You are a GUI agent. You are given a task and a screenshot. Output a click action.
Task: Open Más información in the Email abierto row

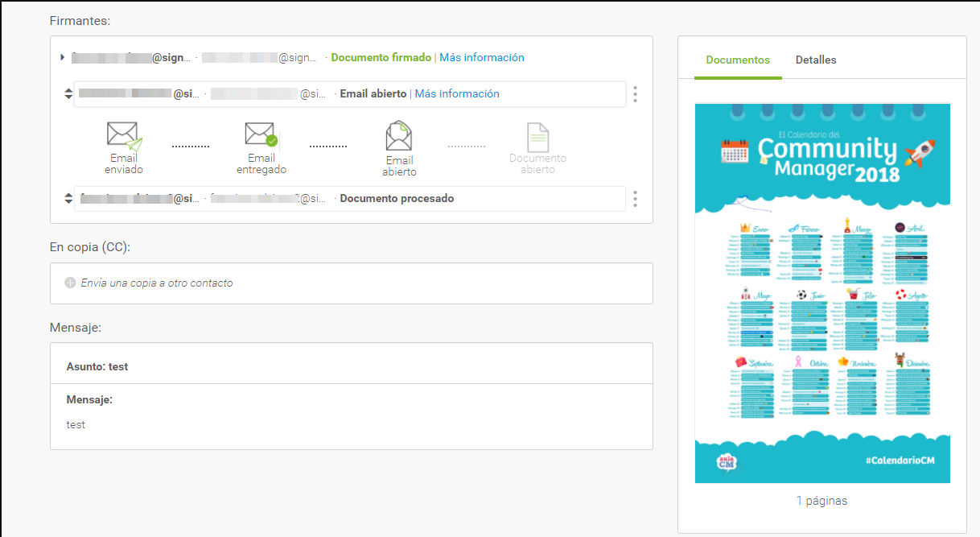click(x=457, y=93)
